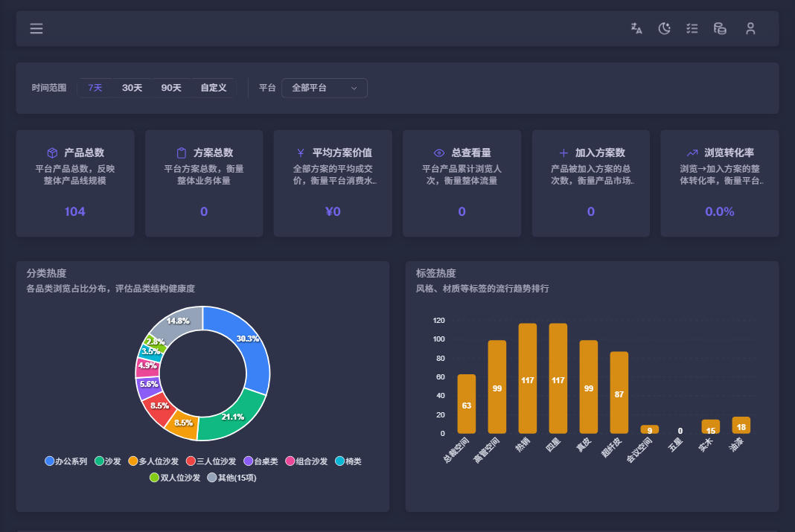Click the eye icon beside 总查看量
Viewport: 795px width, 532px height.
click(439, 153)
